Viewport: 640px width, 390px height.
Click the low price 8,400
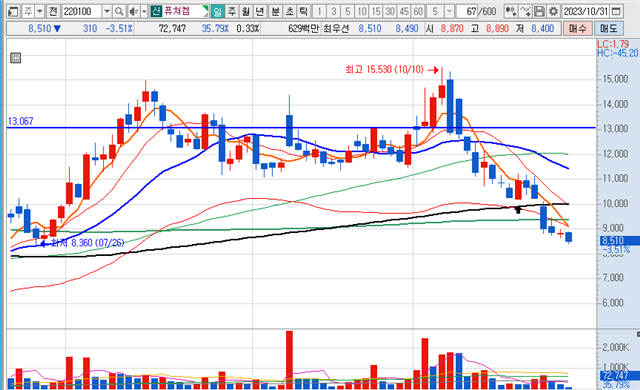pos(542,29)
